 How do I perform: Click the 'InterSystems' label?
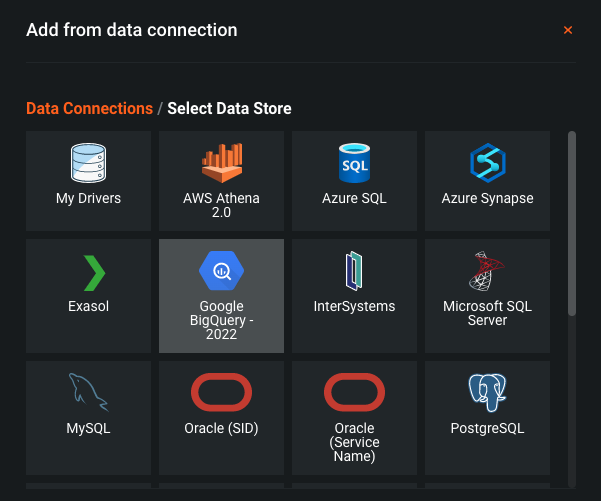[355, 306]
